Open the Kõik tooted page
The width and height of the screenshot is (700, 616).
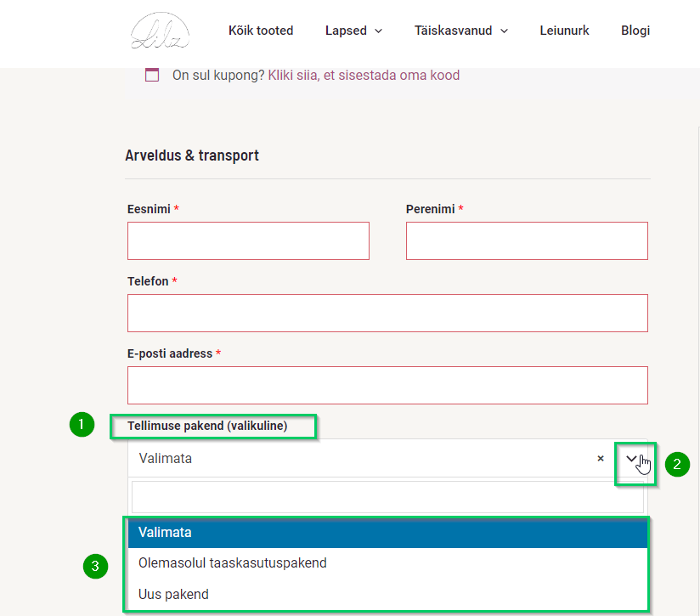click(x=261, y=31)
